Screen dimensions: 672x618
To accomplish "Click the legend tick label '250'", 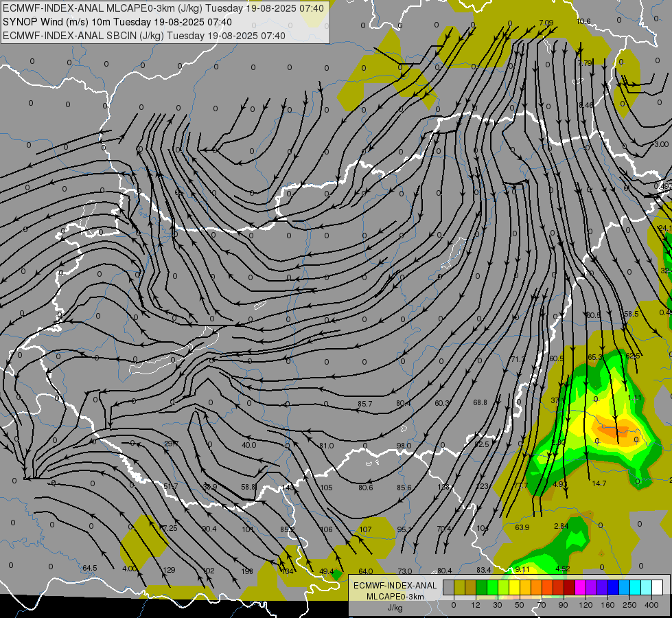I will click(629, 605).
